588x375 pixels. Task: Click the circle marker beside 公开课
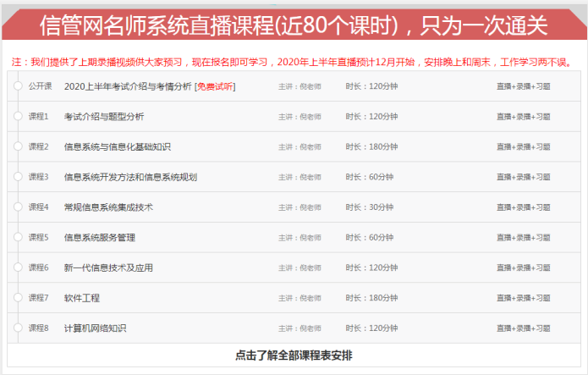pyautogui.click(x=16, y=86)
